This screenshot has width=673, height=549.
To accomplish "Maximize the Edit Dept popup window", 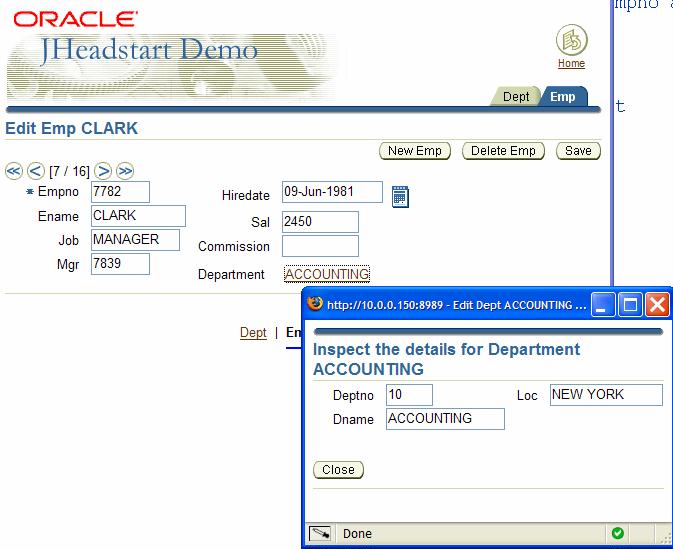I will point(630,304).
